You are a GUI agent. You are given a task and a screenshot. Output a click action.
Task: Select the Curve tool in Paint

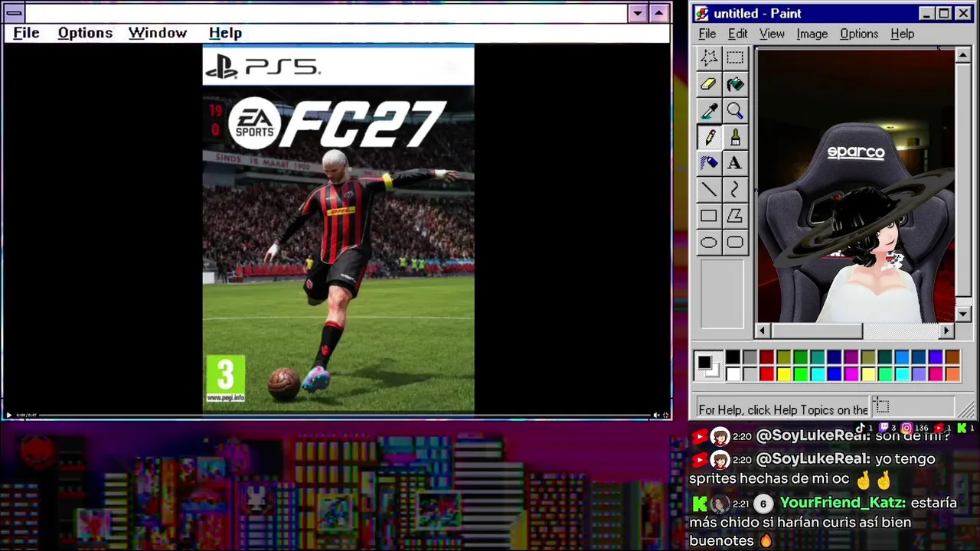tap(735, 190)
